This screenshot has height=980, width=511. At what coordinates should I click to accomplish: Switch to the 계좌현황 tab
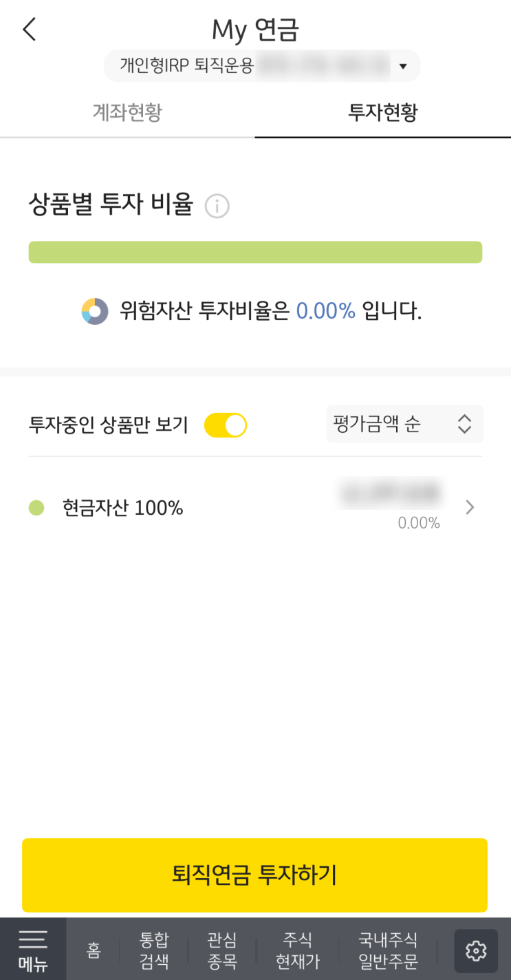click(x=127, y=113)
